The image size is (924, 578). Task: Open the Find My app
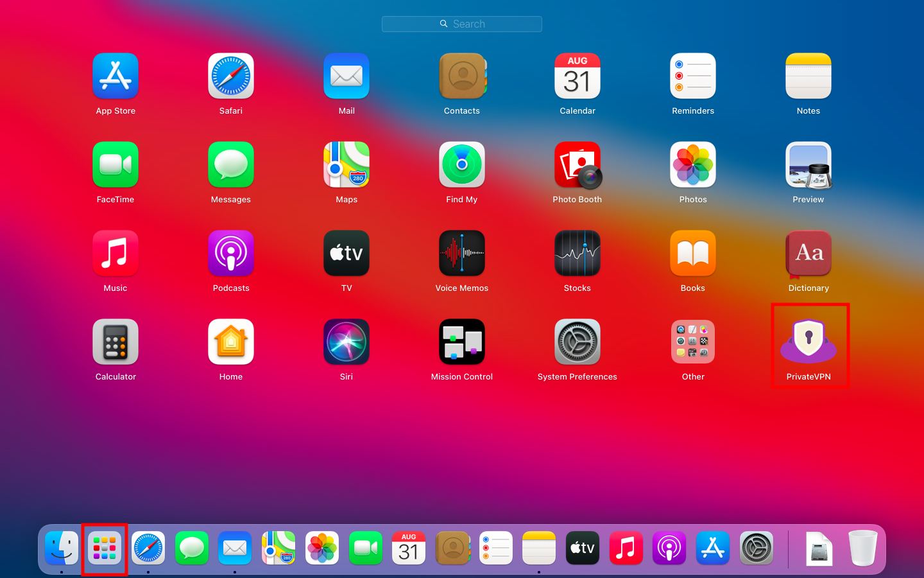click(462, 164)
